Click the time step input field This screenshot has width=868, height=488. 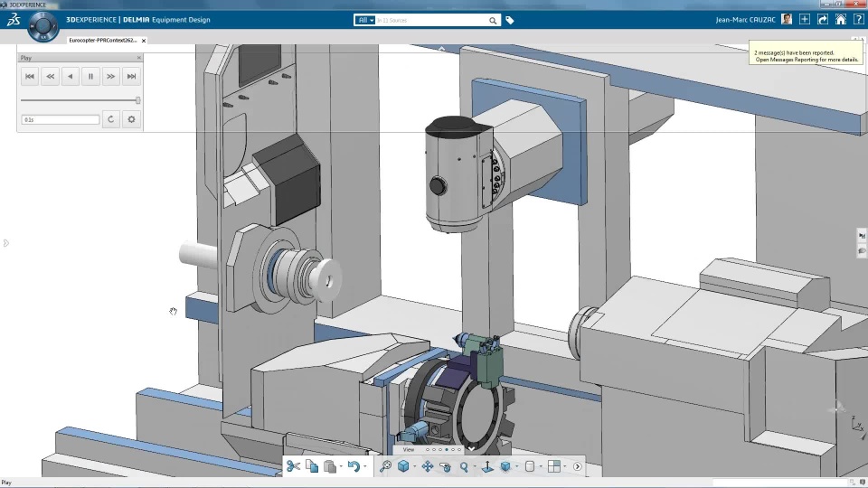pos(61,119)
